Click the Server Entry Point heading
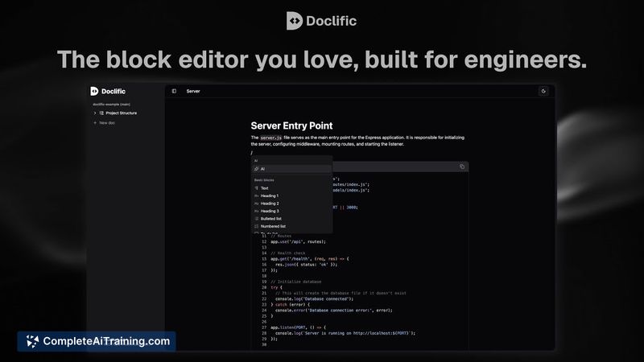 (291, 125)
